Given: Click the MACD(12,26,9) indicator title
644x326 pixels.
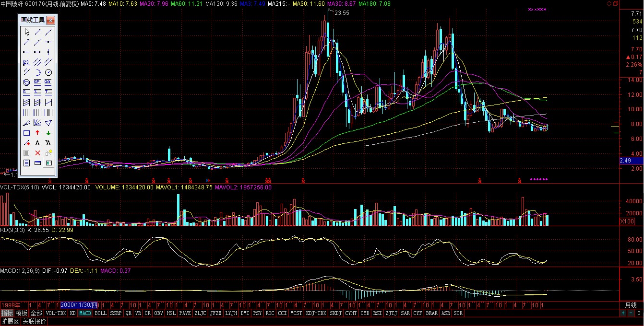Looking at the screenshot, I should [x=20, y=271].
